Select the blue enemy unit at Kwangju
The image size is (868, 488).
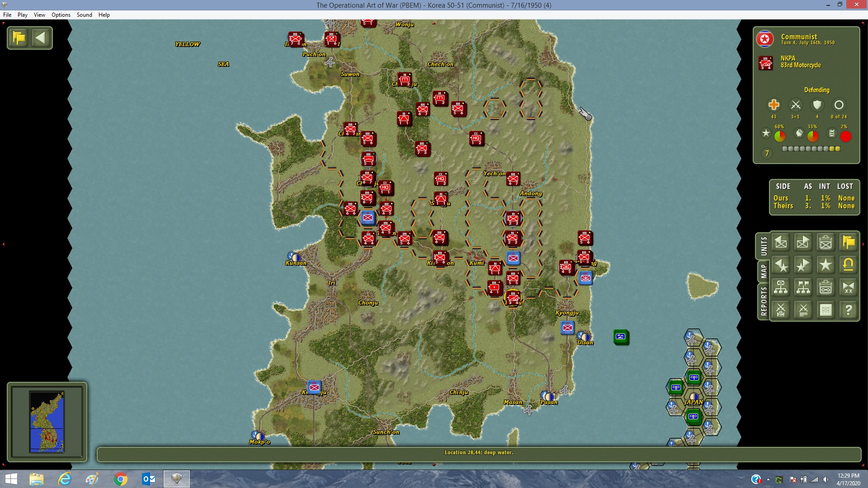point(314,387)
